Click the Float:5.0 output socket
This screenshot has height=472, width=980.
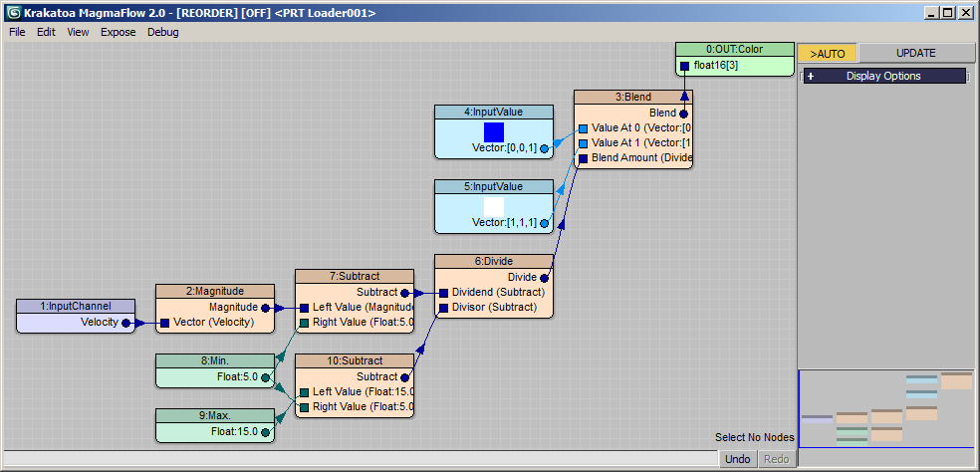tap(265, 377)
